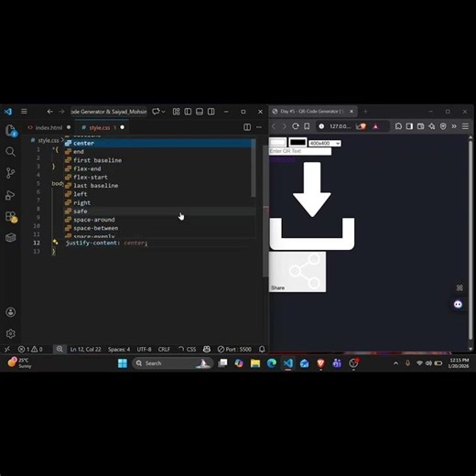This screenshot has height=476, width=476.
Task: Open the Extensions view
Action: [x=11, y=216]
